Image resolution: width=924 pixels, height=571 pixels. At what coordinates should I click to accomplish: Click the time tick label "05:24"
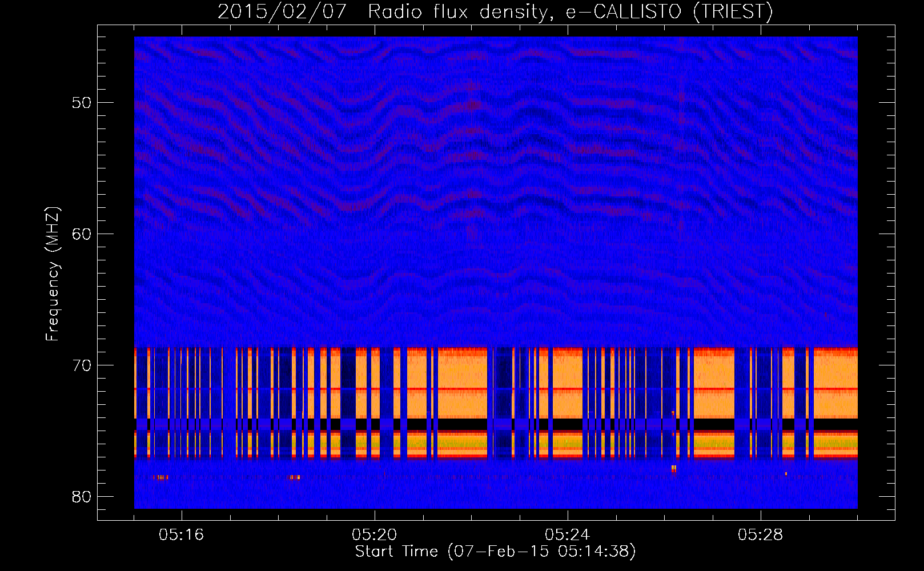(x=568, y=535)
